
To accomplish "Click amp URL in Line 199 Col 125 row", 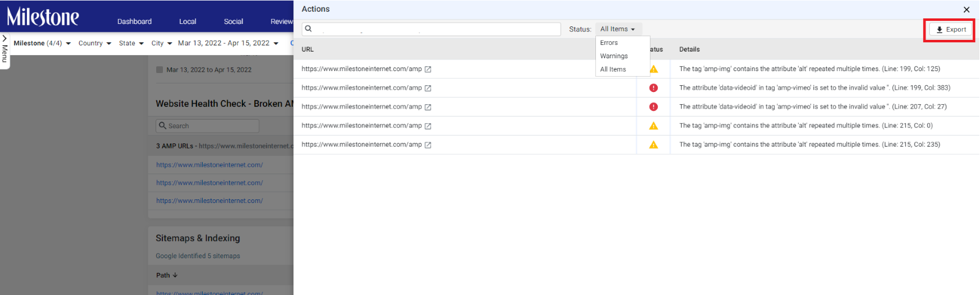I will click(x=361, y=69).
